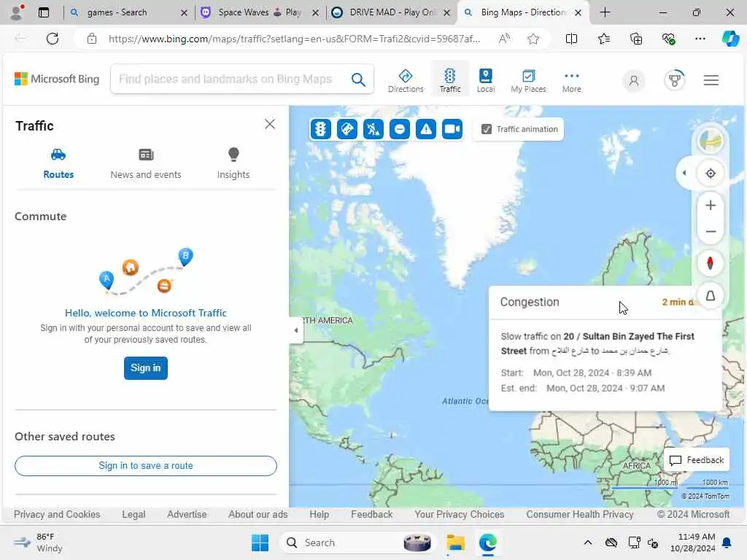Open Browser essentials heart icon
The image size is (747, 560).
668,39
